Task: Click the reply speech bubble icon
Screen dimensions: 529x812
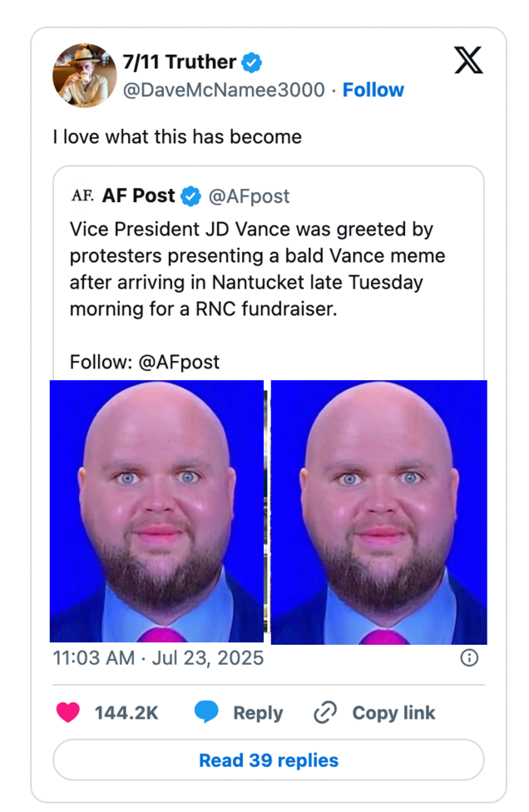Action: pos(206,713)
